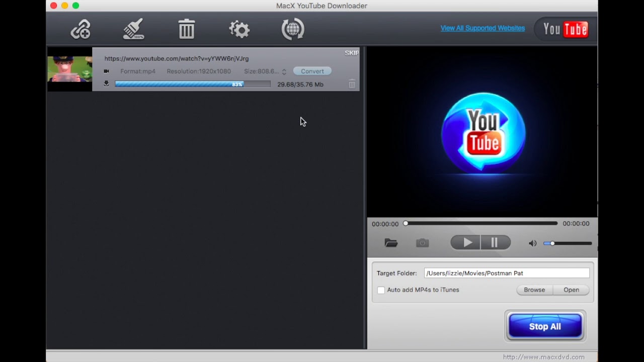Viewport: 644px width, 362px height.
Task: Click the small trash icon in download row
Action: 352,84
